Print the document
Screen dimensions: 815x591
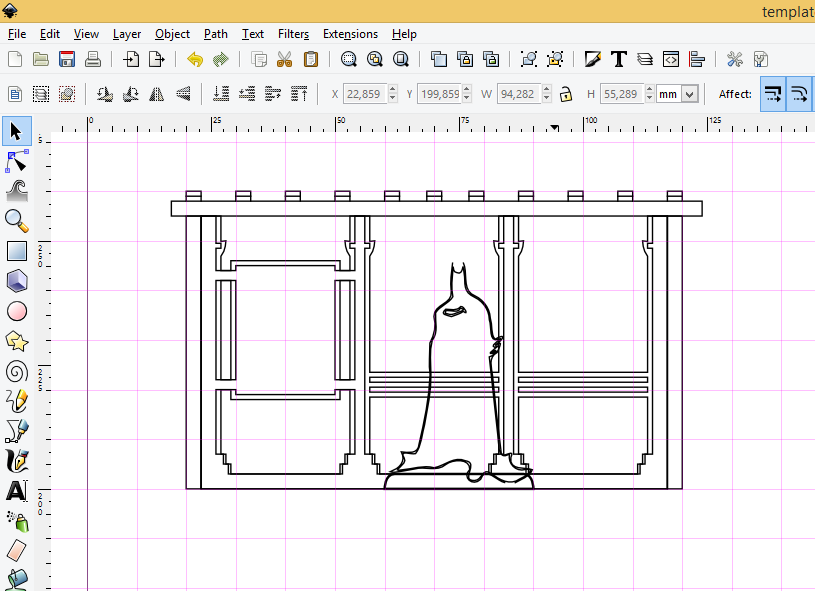coord(93,59)
